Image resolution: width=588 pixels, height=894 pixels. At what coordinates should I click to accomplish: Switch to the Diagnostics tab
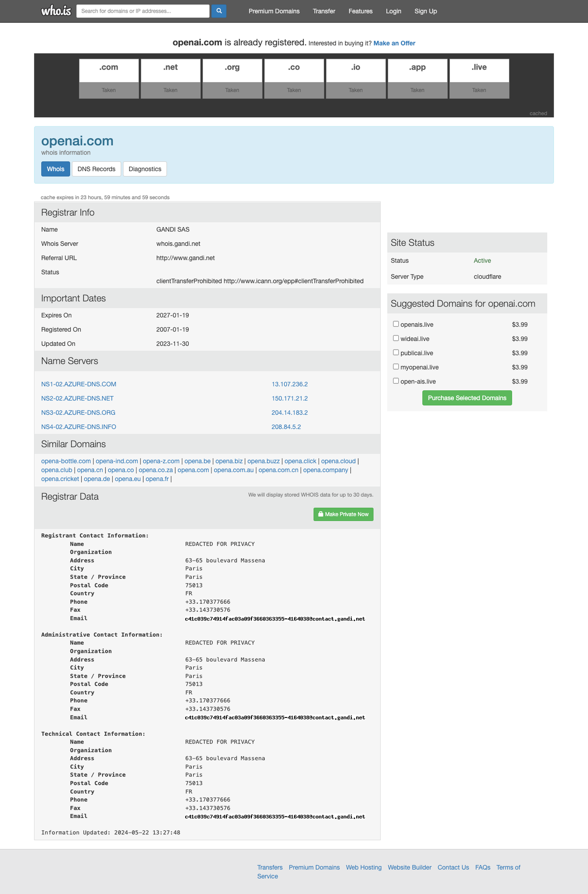pos(145,169)
